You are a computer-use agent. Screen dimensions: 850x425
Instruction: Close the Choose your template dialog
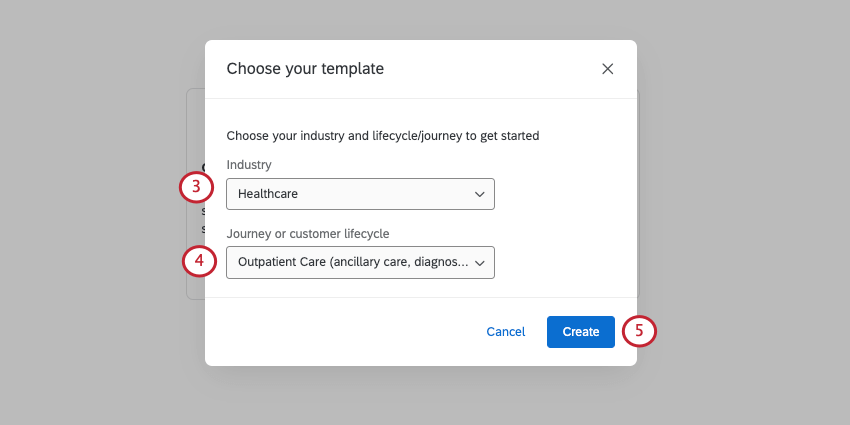(607, 69)
